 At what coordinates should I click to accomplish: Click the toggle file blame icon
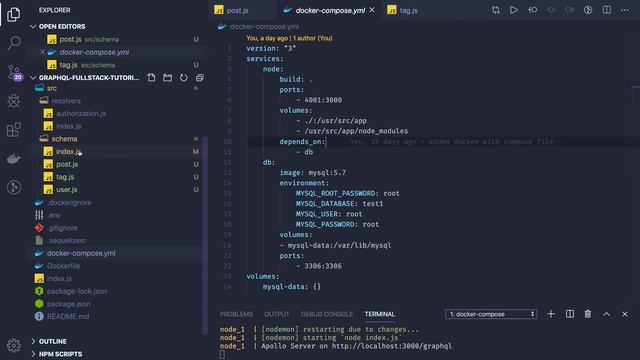click(588, 10)
